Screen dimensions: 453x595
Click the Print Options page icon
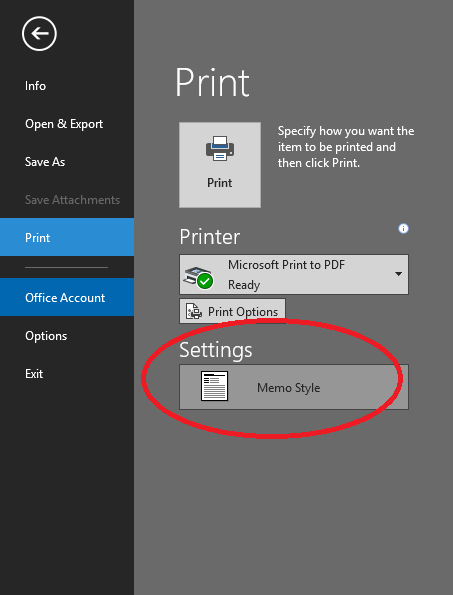(193, 311)
